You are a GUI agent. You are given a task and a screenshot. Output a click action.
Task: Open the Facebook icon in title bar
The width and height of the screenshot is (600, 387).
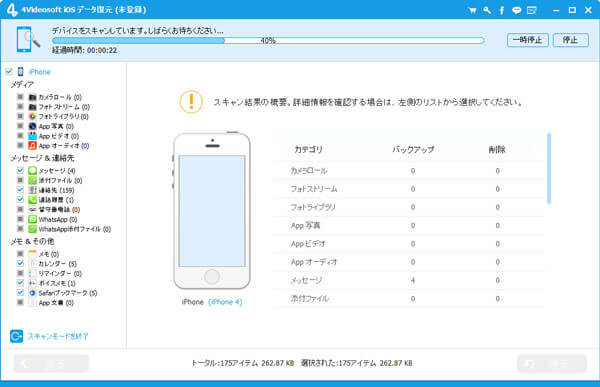(x=502, y=10)
